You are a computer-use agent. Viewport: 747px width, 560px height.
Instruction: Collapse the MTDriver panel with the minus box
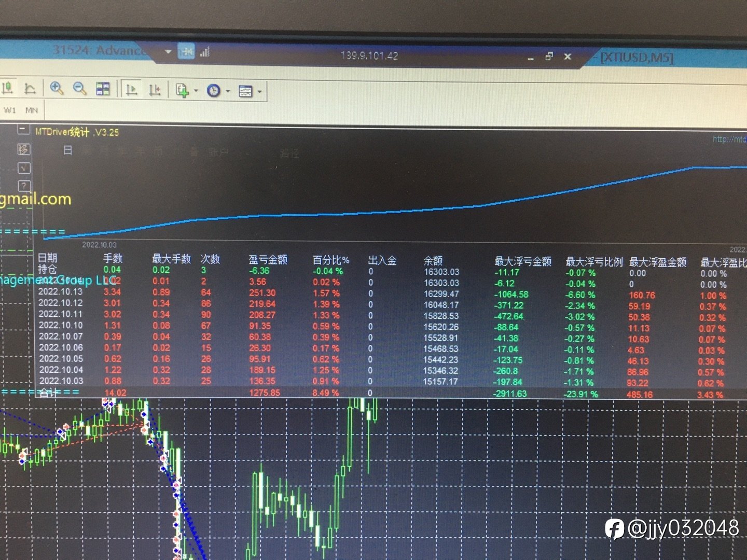pos(24,129)
